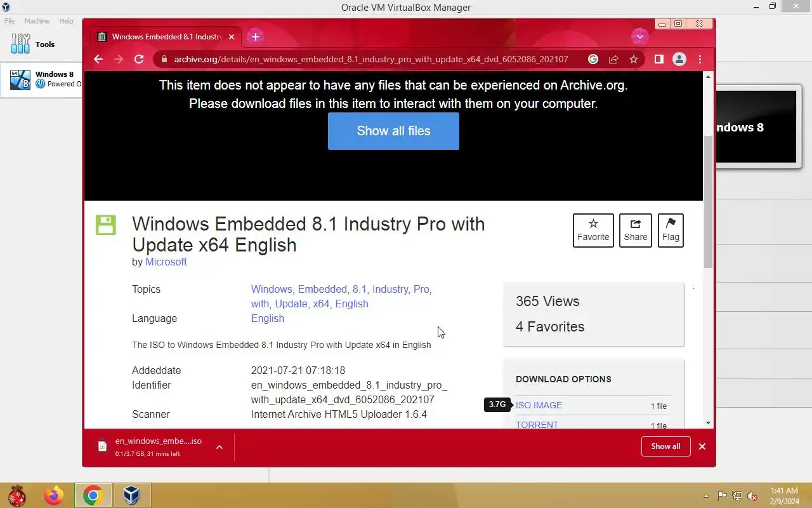Close the downloads bar

pos(702,446)
